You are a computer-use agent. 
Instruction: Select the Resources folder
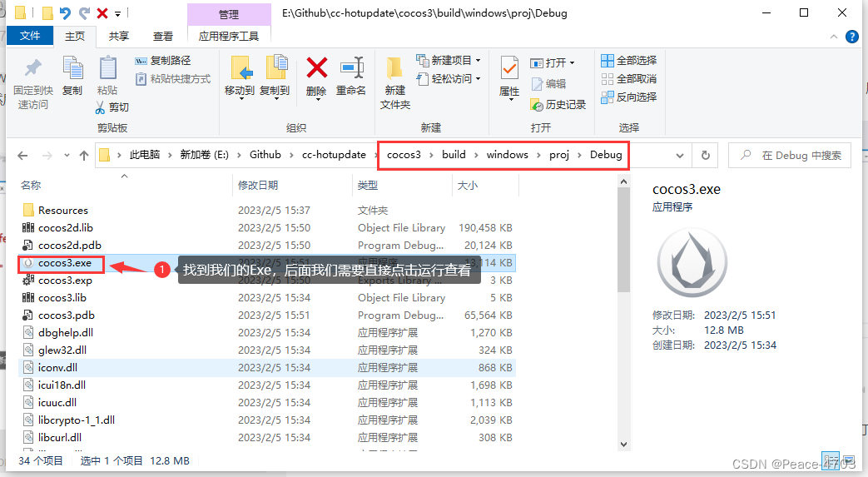266,211
